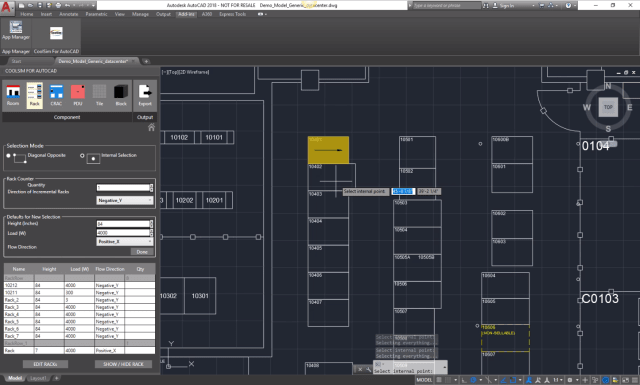Open the Annotate ribbon tab

(x=69, y=14)
